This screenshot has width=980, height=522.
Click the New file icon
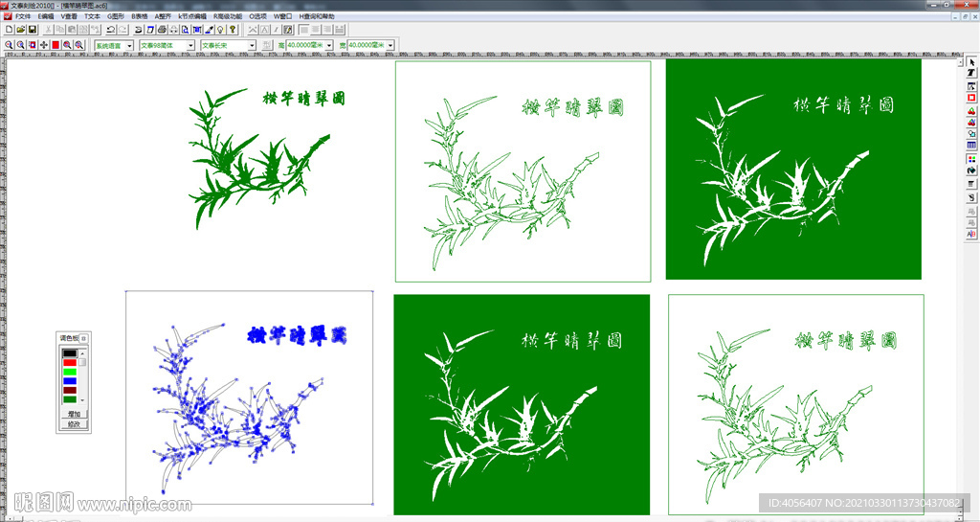tap(9, 31)
